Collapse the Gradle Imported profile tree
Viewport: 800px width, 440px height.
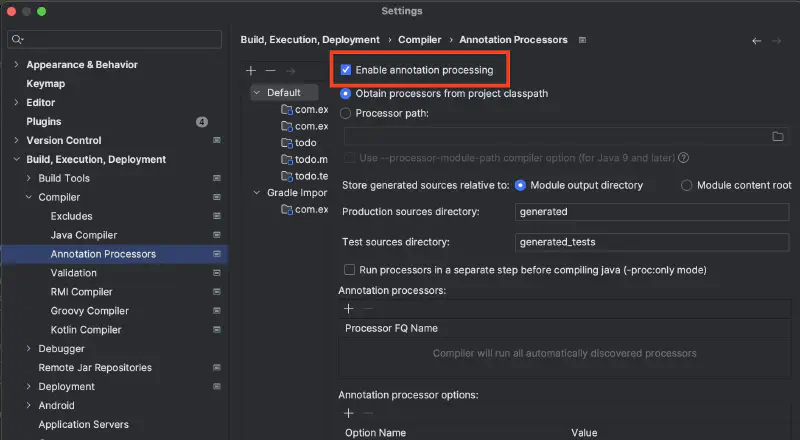click(257, 192)
